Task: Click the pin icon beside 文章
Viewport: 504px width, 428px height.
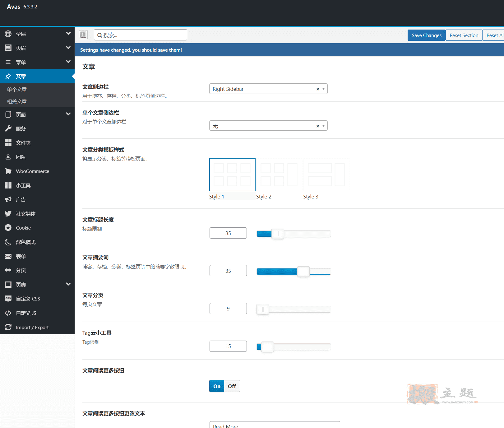Action: [8, 76]
